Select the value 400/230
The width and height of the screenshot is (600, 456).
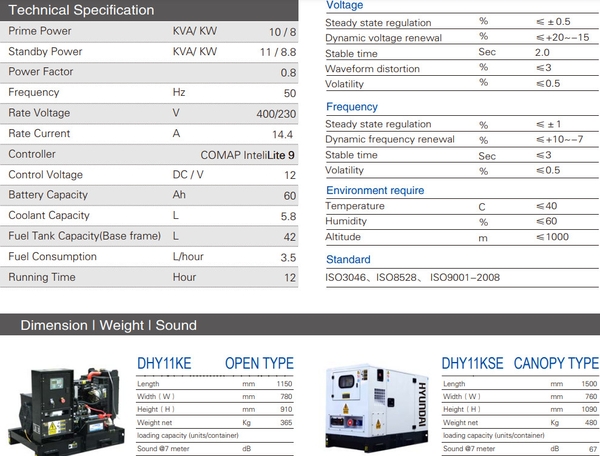(x=276, y=114)
